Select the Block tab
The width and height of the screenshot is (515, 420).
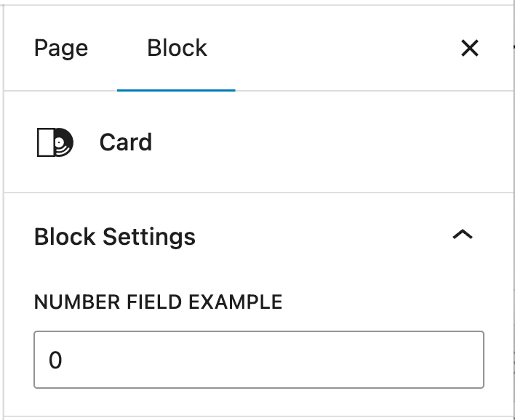pos(177,49)
